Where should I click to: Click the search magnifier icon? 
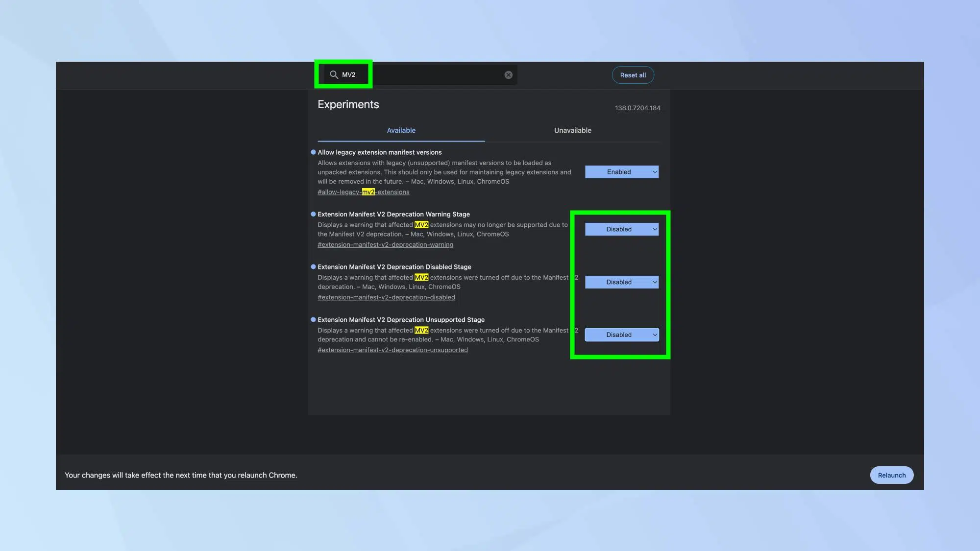(334, 74)
